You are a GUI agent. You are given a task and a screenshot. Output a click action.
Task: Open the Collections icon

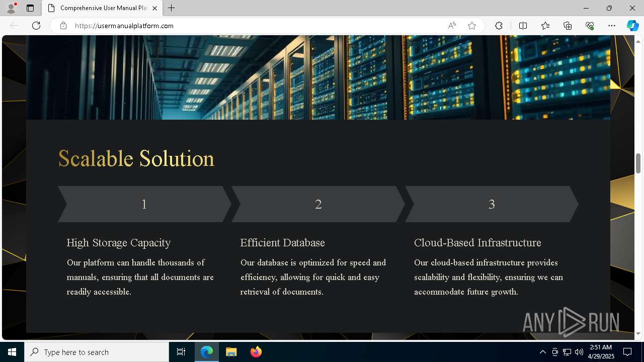[x=568, y=26]
